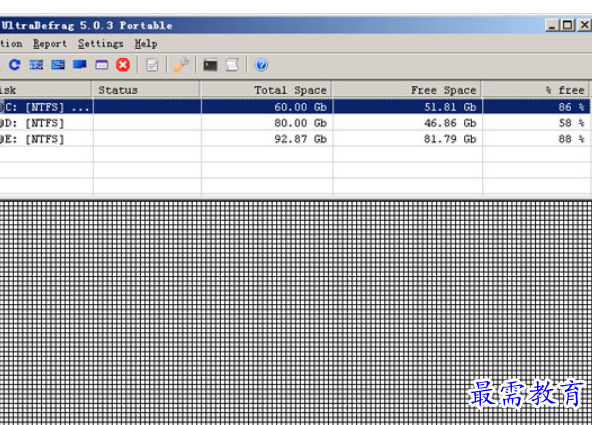Open the Settings menu
The width and height of the screenshot is (592, 425).
(100, 44)
